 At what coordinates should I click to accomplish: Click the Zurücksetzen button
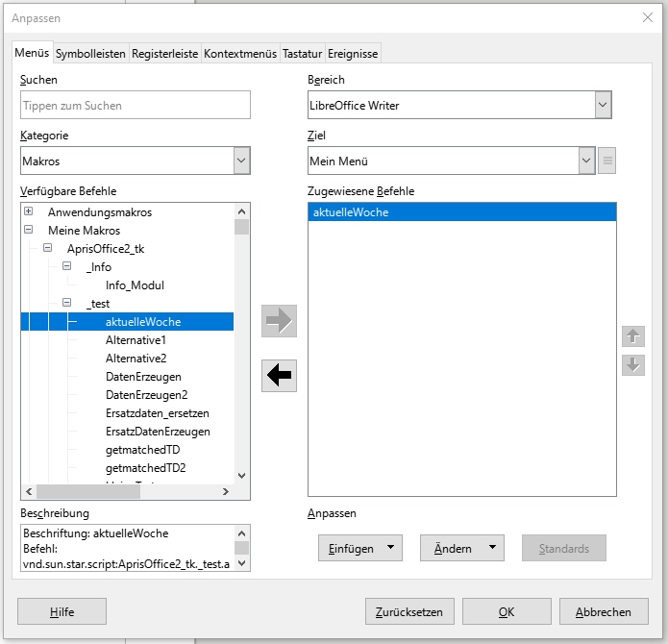point(409,611)
